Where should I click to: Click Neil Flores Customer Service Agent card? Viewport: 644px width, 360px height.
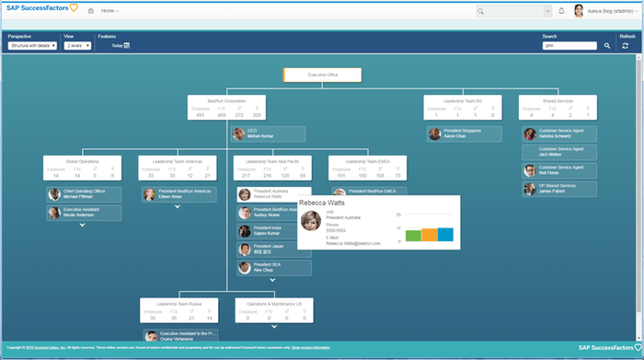pyautogui.click(x=559, y=170)
